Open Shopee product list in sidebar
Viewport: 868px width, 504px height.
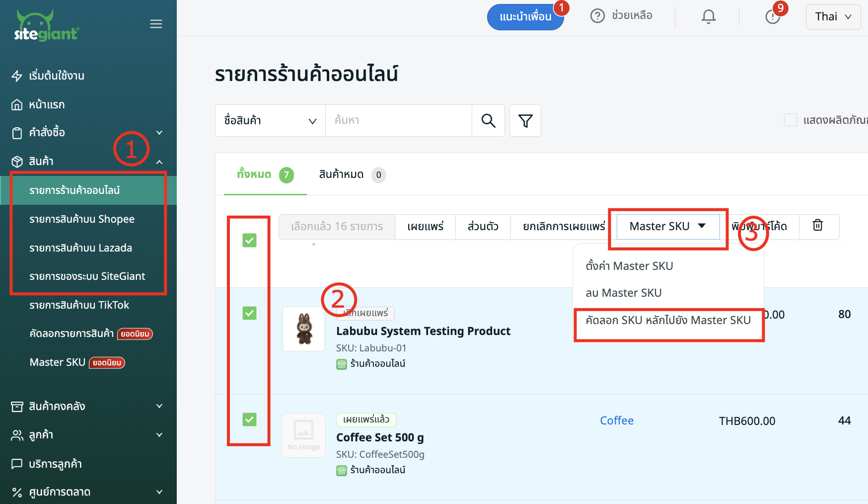tap(82, 219)
